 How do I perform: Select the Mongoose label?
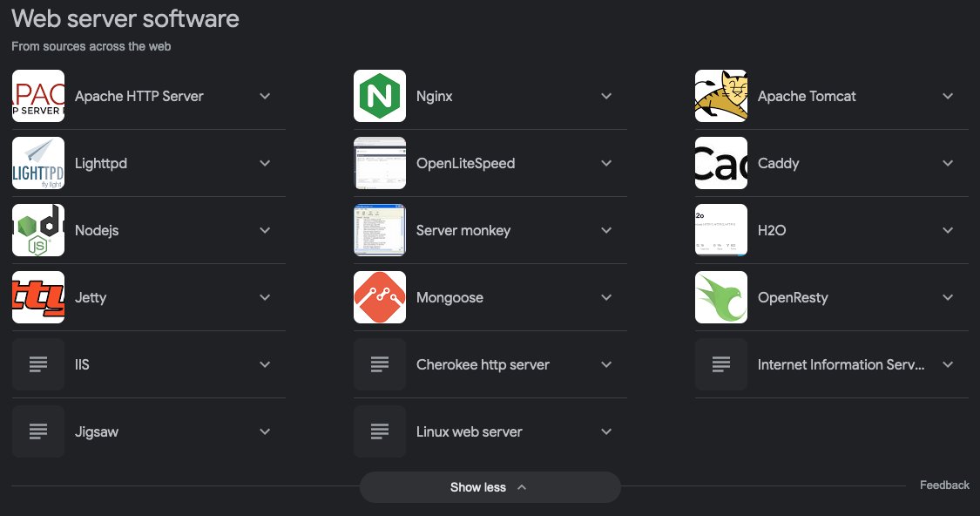pyautogui.click(x=450, y=298)
